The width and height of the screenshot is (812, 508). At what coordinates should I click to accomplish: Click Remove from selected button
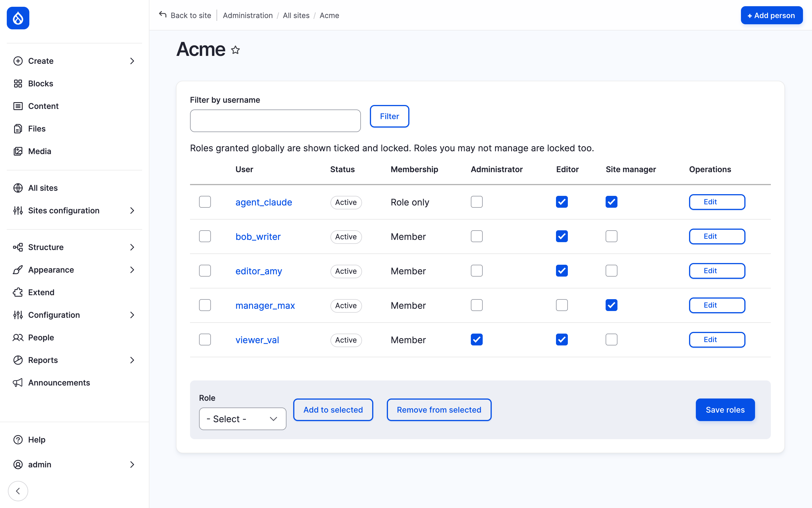[439, 410]
